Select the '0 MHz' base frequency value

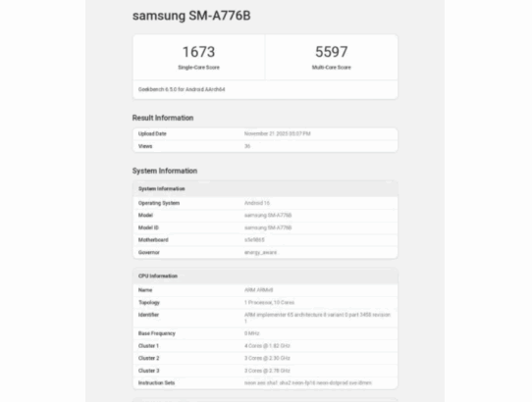point(251,333)
